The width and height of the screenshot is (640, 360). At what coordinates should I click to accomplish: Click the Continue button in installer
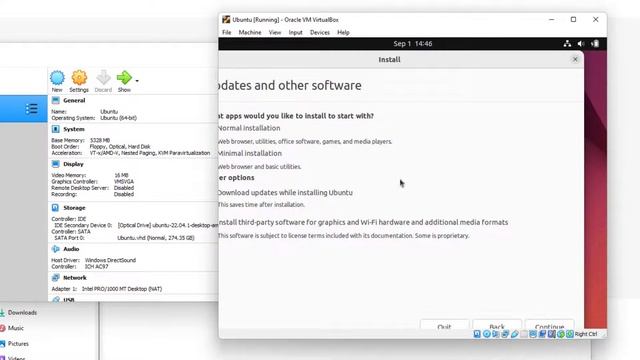click(549, 325)
